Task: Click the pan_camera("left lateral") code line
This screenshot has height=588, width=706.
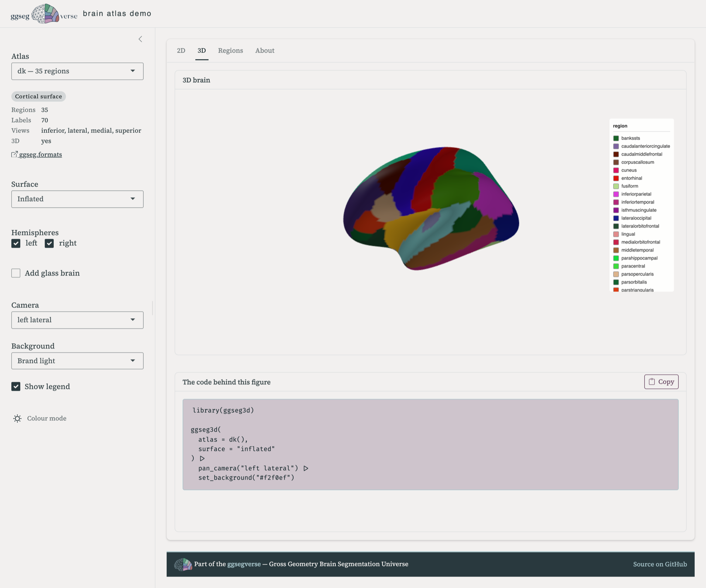Action: 253,468
